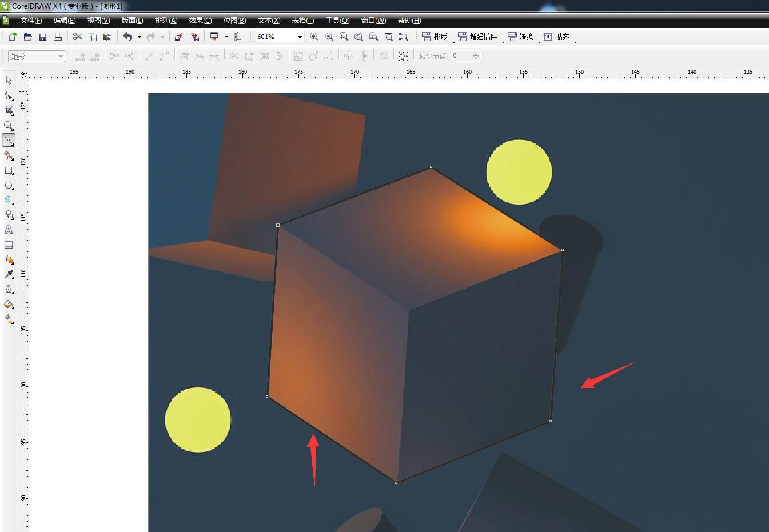Expand the undo history dropdown arrow
The height and width of the screenshot is (532, 769).
(139, 37)
